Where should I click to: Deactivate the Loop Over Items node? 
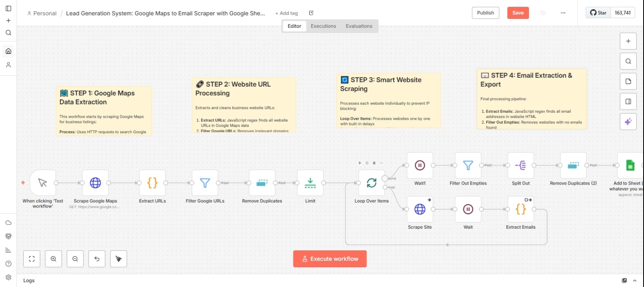(x=367, y=163)
